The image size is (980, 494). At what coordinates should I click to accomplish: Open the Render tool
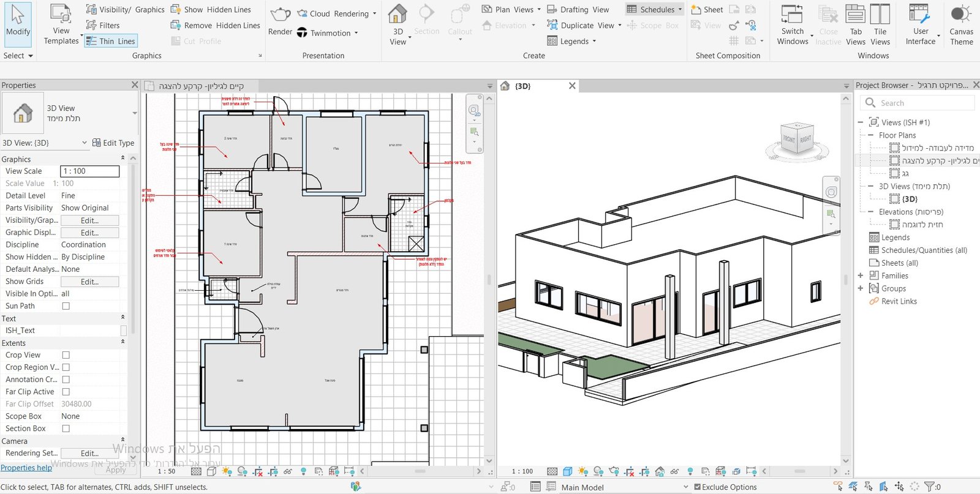tap(280, 21)
